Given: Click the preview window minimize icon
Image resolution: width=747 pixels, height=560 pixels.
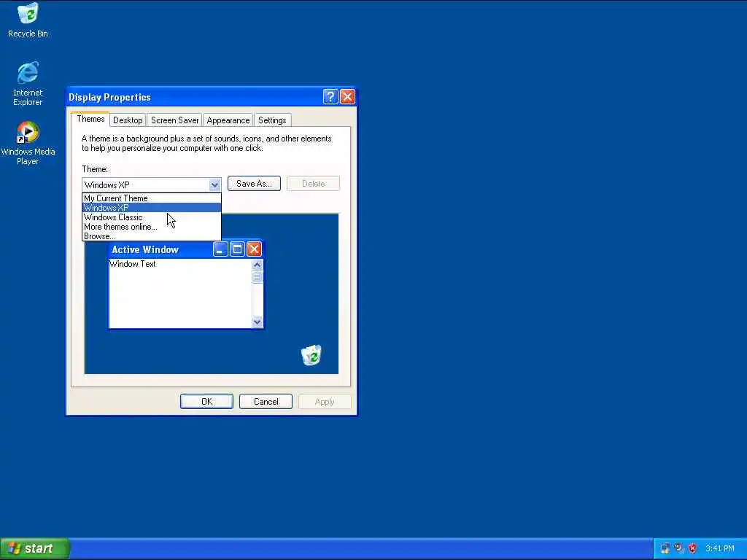Looking at the screenshot, I should point(220,249).
